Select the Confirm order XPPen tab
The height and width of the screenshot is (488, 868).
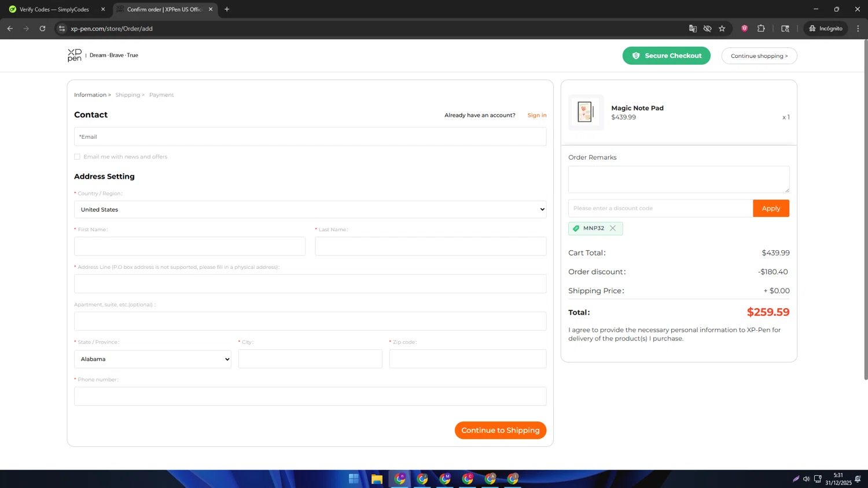point(165,9)
